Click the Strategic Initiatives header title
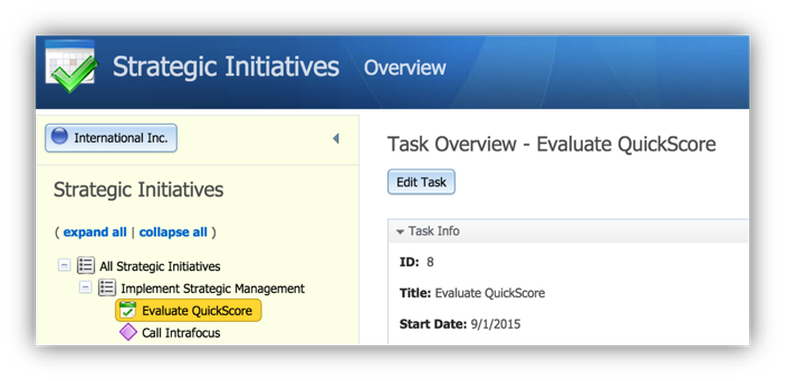 click(x=226, y=67)
